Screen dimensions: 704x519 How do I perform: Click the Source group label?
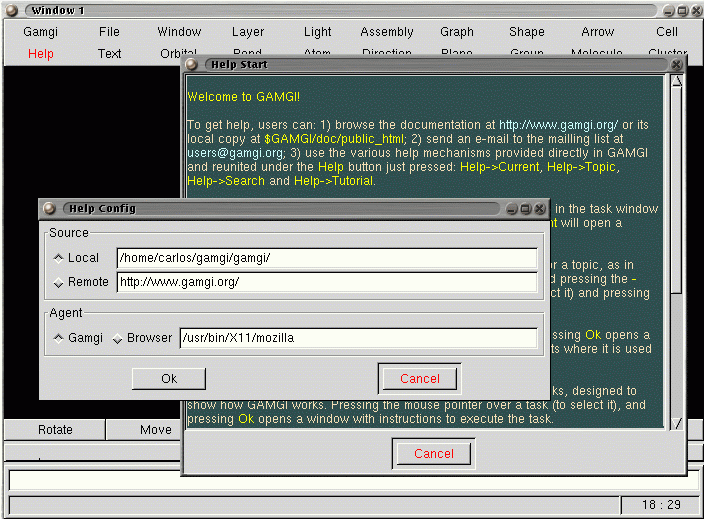pos(69,233)
